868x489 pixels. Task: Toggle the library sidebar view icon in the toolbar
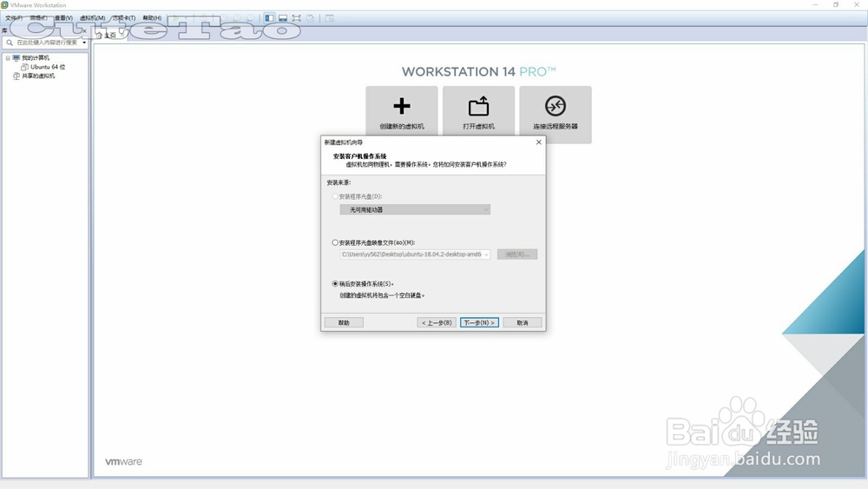(269, 17)
